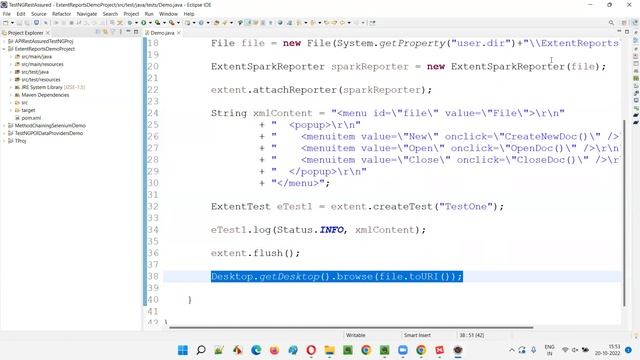Open the Navigate menu
This screenshot has height=360, width=640.
[x=87, y=14]
